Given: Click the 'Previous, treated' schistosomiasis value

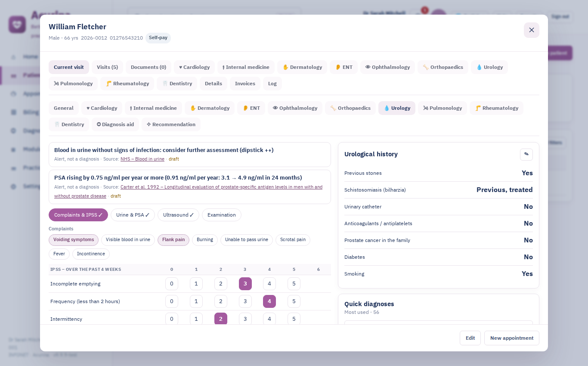Looking at the screenshot, I should coord(504,190).
